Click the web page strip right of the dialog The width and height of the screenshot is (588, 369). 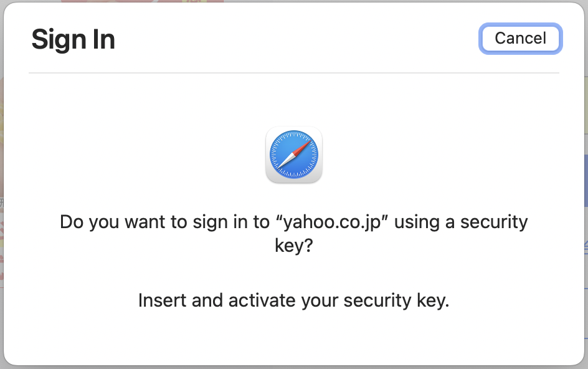pyautogui.click(x=586, y=187)
